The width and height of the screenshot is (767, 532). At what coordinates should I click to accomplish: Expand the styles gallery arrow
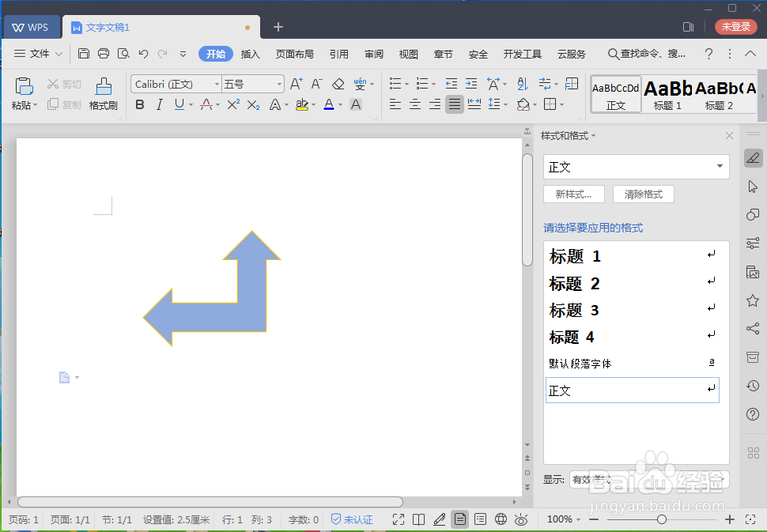[762, 96]
